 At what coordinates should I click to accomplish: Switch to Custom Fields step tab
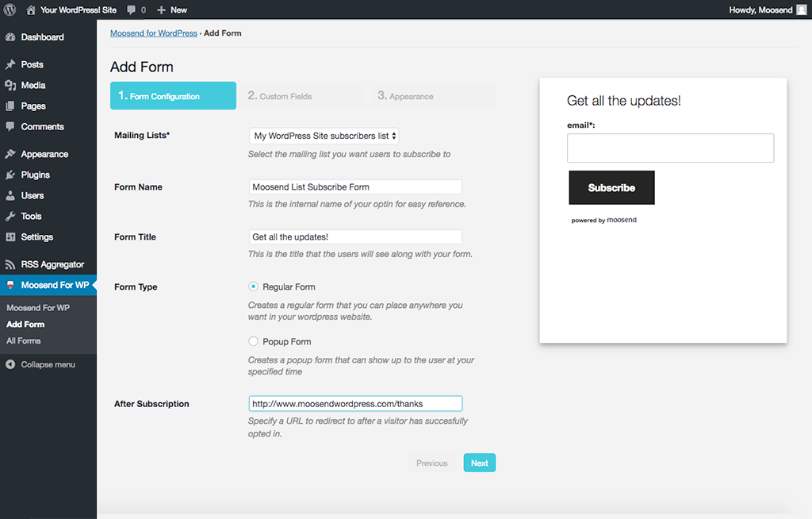click(302, 95)
